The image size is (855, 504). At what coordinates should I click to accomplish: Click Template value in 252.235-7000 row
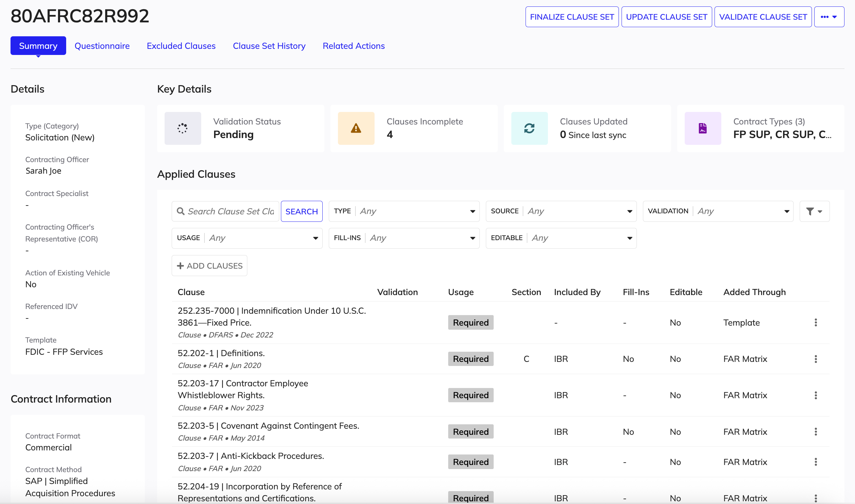pyautogui.click(x=741, y=323)
